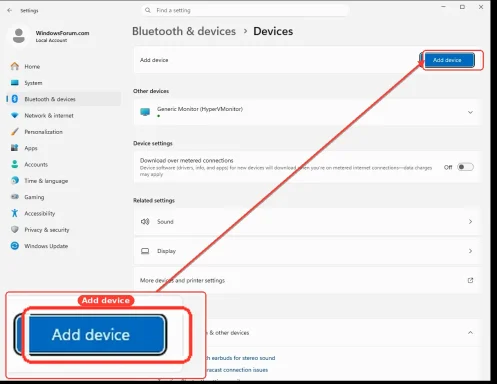Open earbuds for stereo sound help link
Screen dimensions: 497x384
tap(240, 358)
